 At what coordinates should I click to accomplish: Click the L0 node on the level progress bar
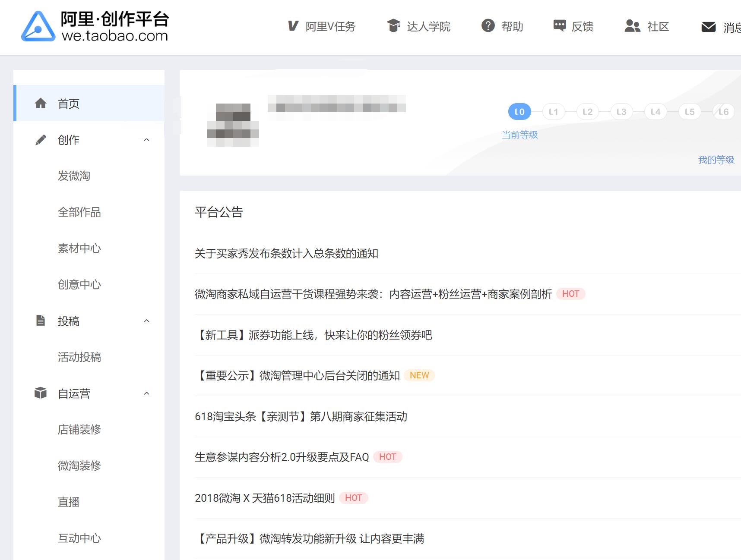click(x=519, y=111)
